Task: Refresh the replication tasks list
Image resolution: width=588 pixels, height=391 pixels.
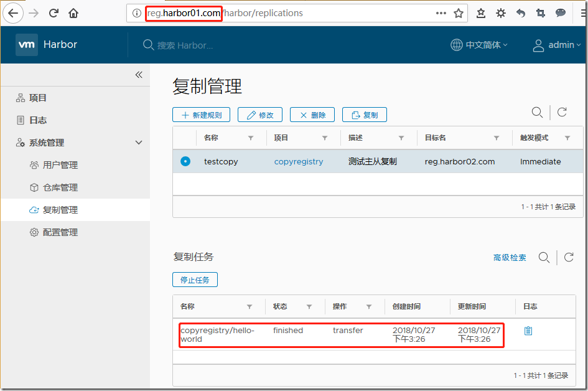Action: tap(568, 257)
